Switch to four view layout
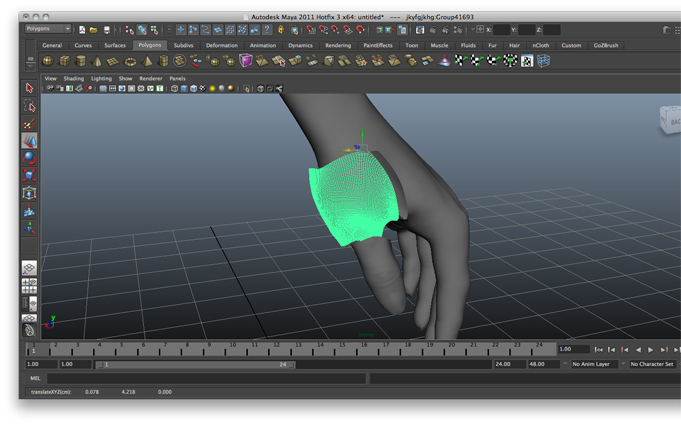This screenshot has width=681, height=425. pos(29,286)
